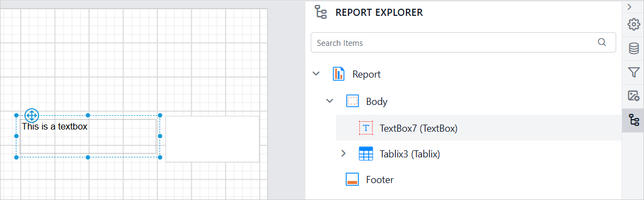
Task: Select the Report item label
Action: point(367,74)
